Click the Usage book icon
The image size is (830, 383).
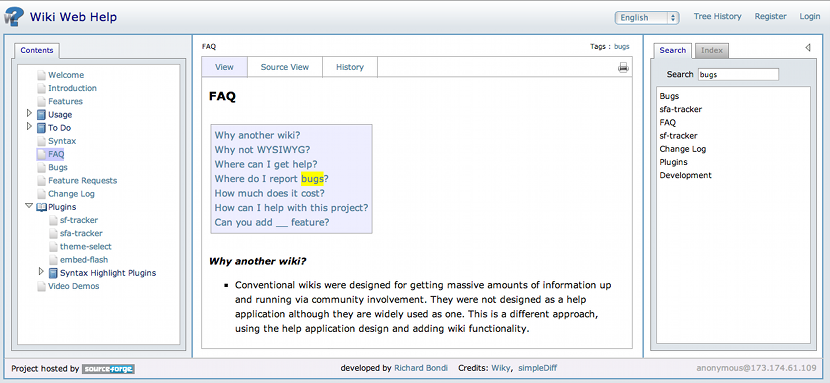point(42,114)
